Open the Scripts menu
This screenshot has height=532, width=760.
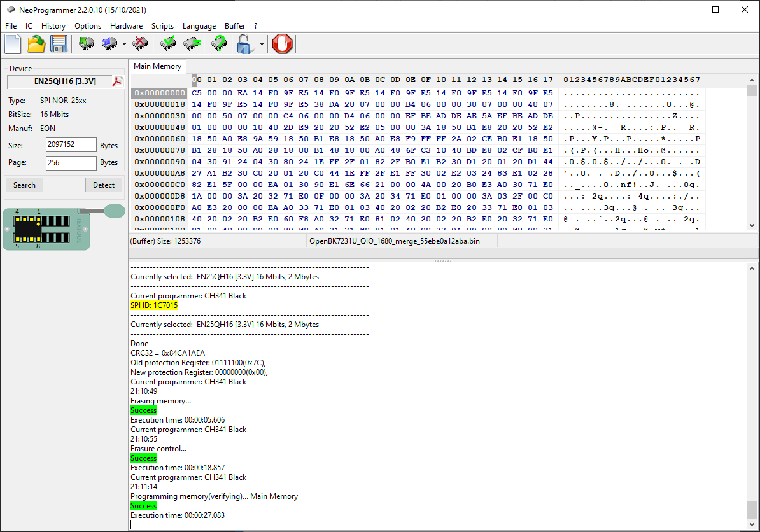162,25
